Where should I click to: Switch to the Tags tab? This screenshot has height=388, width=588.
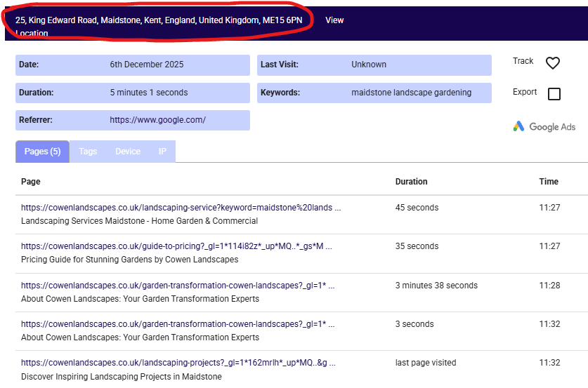88,152
